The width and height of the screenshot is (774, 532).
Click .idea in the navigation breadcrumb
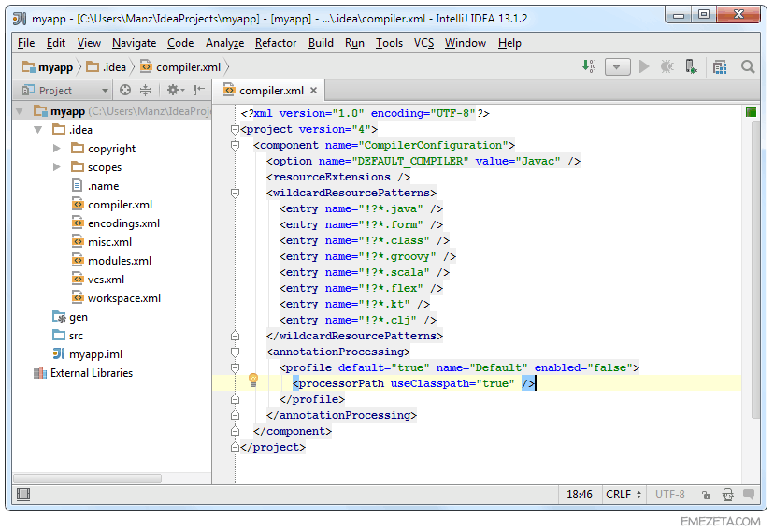coord(107,67)
